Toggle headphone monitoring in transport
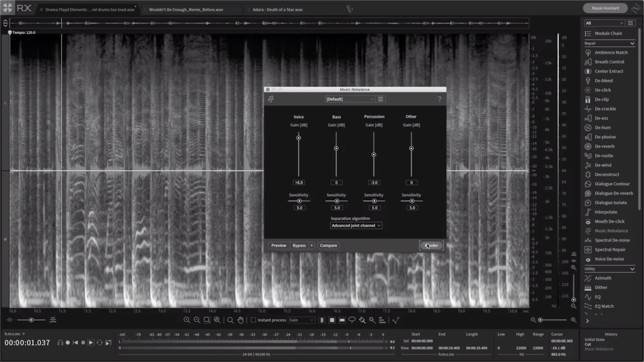The width and height of the screenshot is (644, 362). (60, 342)
